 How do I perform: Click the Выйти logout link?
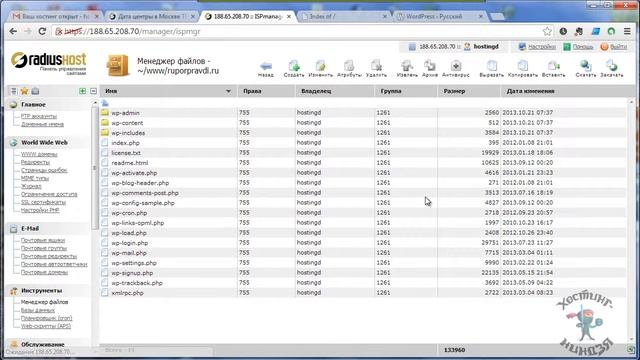click(618, 47)
